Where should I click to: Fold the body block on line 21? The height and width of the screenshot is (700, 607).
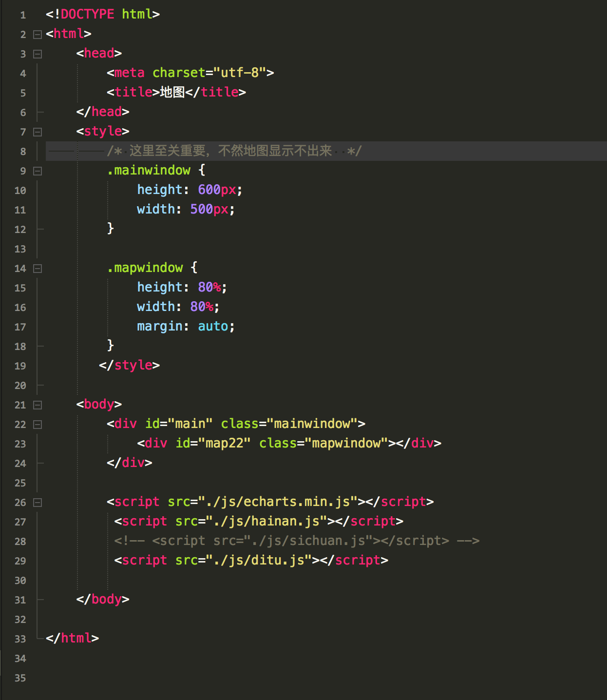point(38,405)
